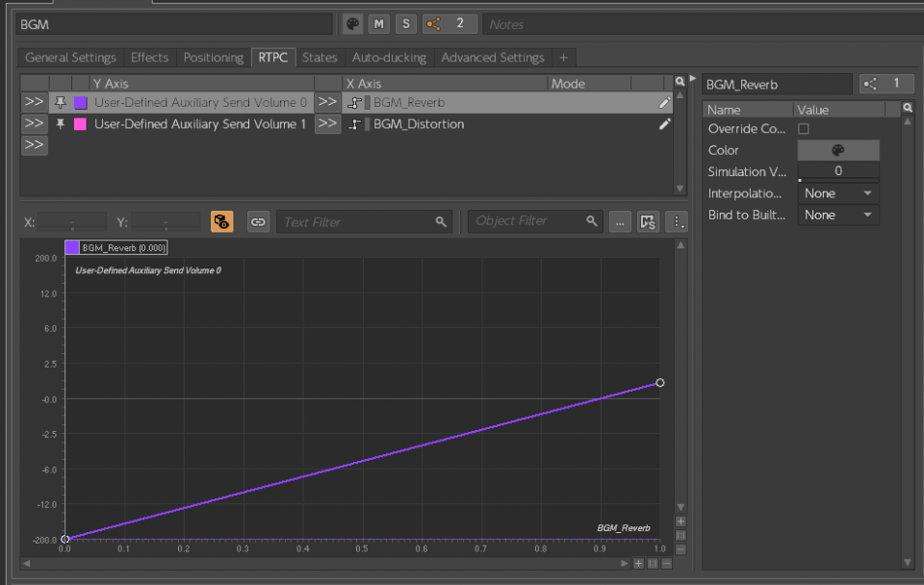Click the Color swatch in BGM_Reverb properties

pos(837,150)
